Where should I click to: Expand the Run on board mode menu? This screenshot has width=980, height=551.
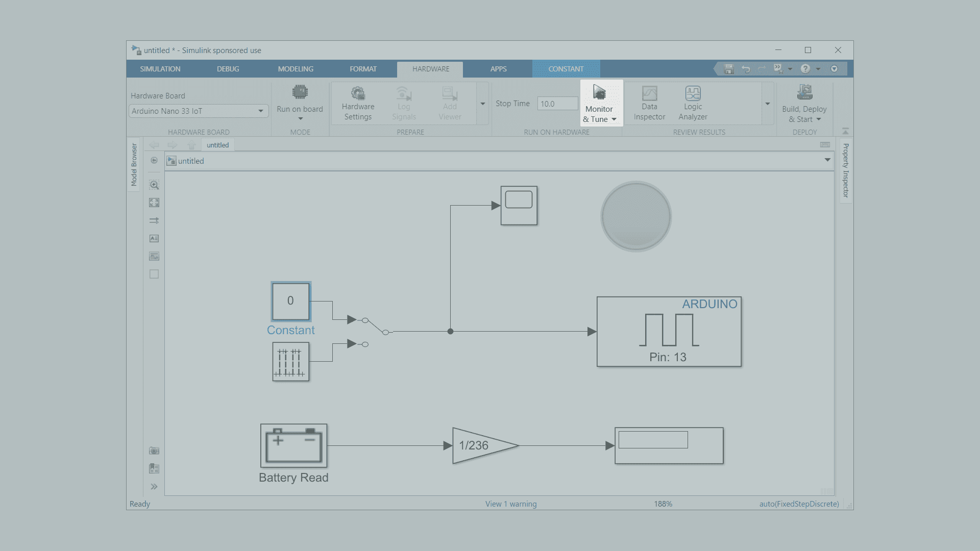pos(300,119)
